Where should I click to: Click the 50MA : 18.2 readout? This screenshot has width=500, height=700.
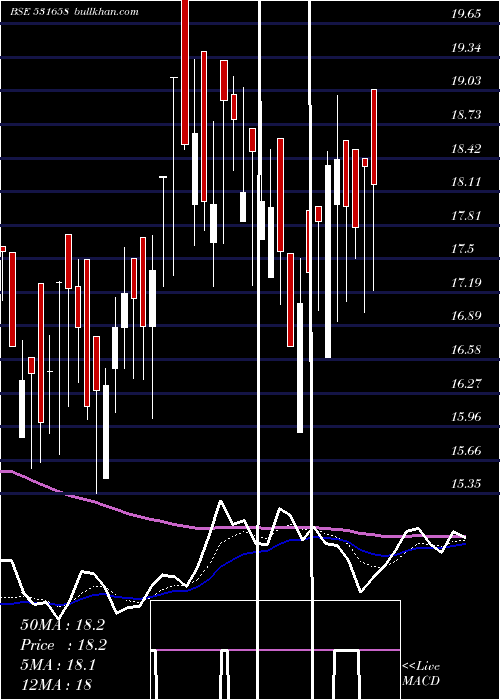click(62, 625)
